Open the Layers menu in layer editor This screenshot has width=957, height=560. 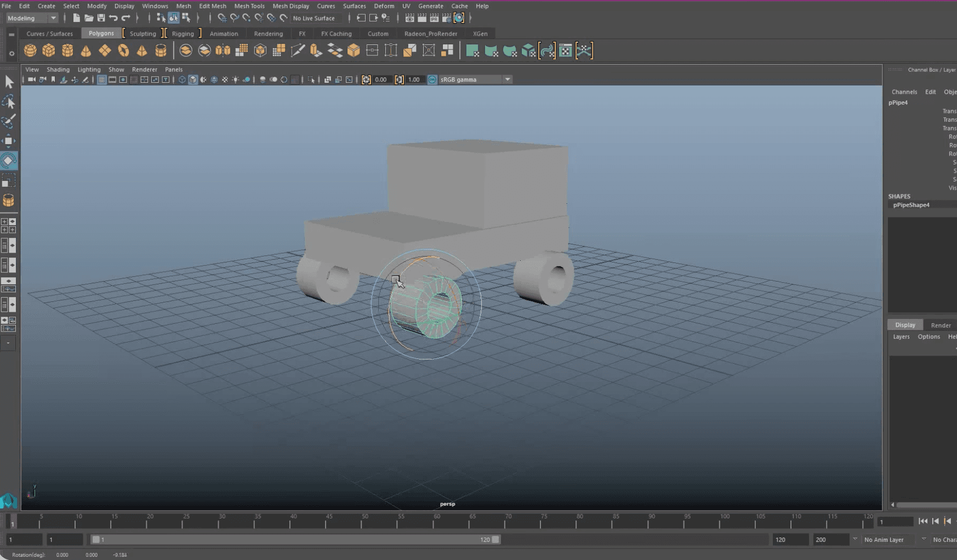click(x=901, y=337)
